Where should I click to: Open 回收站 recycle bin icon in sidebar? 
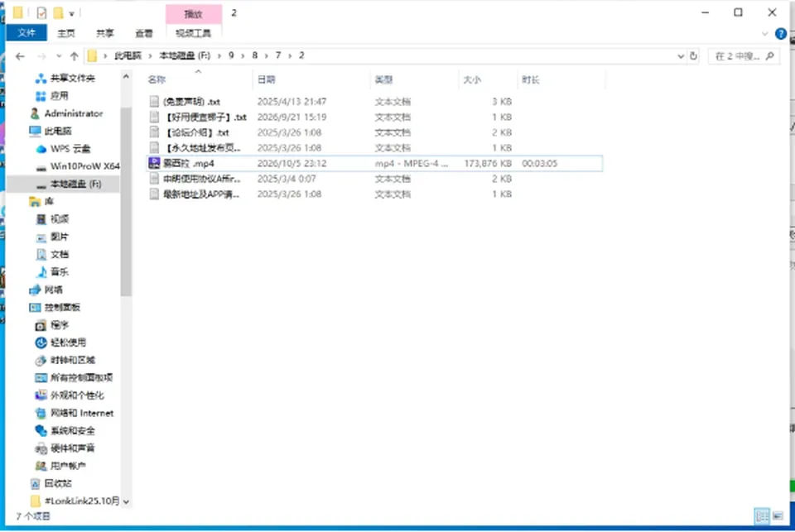pyautogui.click(x=35, y=483)
